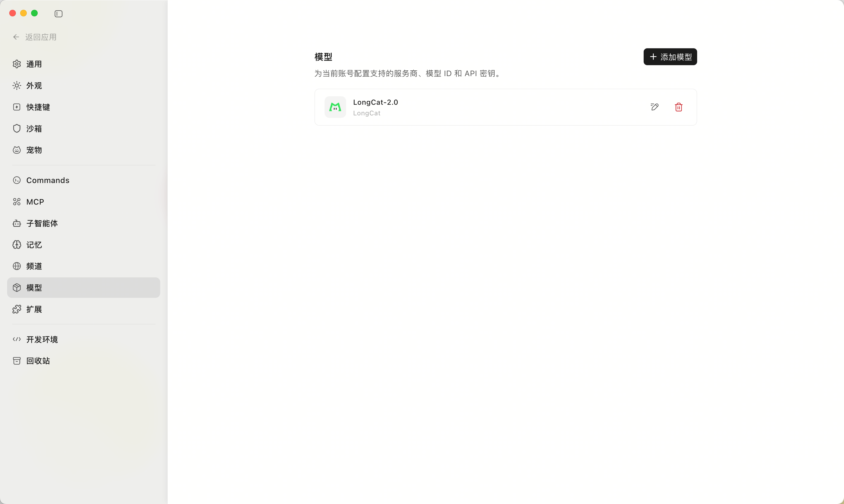
Task: Click the 模型 page heading
Action: [323, 57]
